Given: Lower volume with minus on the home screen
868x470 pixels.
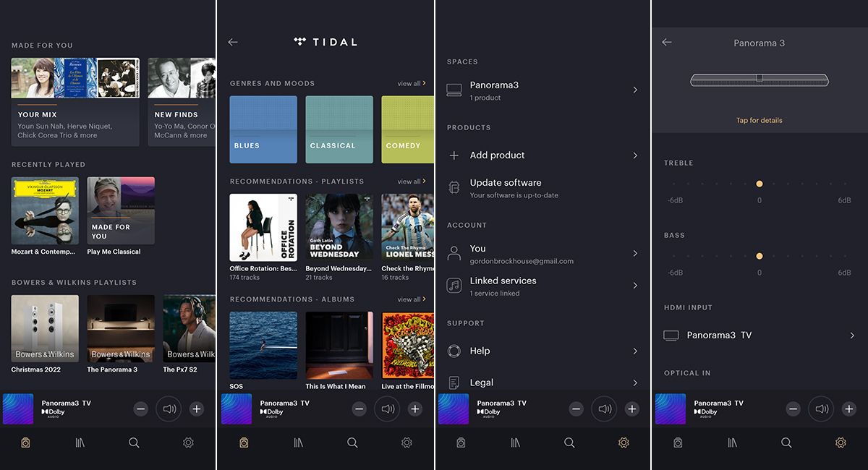Looking at the screenshot, I should pyautogui.click(x=141, y=409).
